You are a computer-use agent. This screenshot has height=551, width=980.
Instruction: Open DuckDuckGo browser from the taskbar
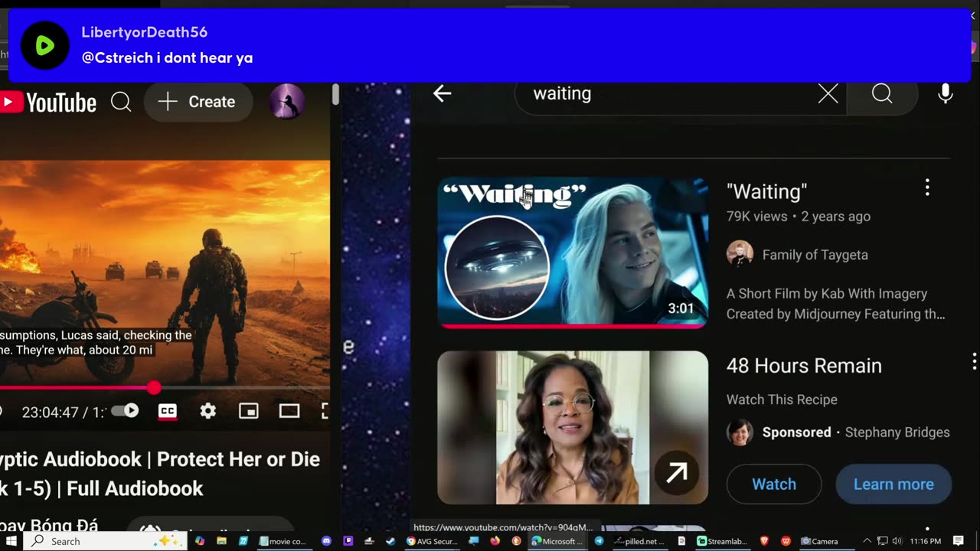[516, 541]
